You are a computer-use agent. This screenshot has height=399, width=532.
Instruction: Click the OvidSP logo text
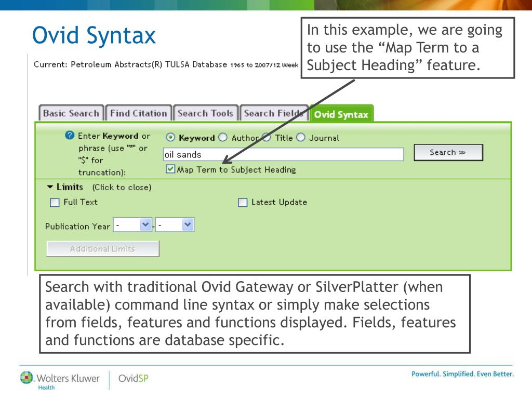click(134, 378)
